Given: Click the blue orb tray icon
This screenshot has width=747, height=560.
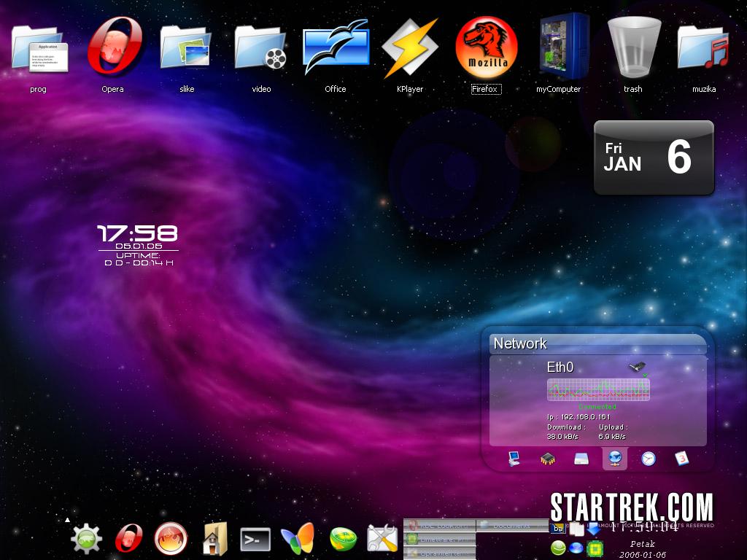Looking at the screenshot, I should 576,548.
